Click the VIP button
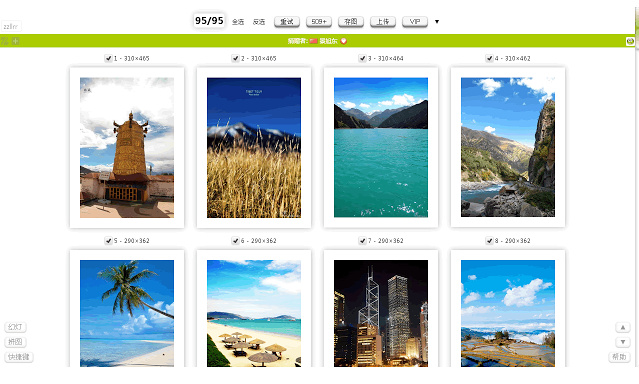 pos(415,22)
